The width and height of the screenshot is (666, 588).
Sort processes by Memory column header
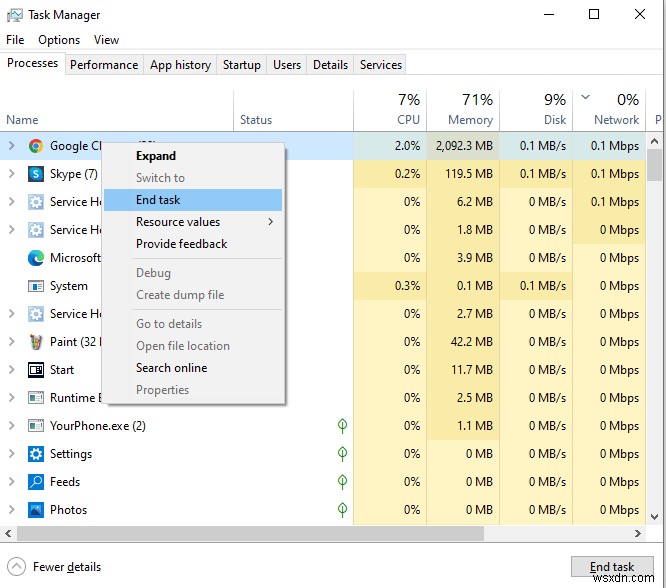(x=464, y=110)
